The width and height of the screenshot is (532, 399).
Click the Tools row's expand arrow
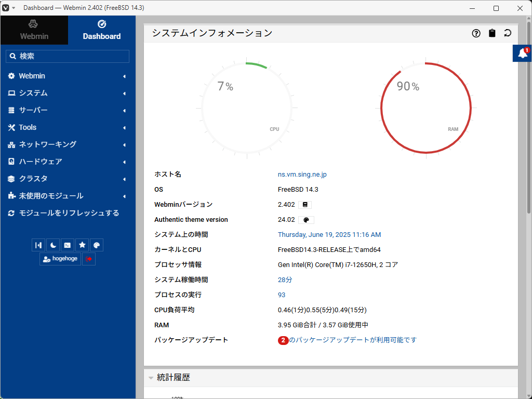[125, 128]
